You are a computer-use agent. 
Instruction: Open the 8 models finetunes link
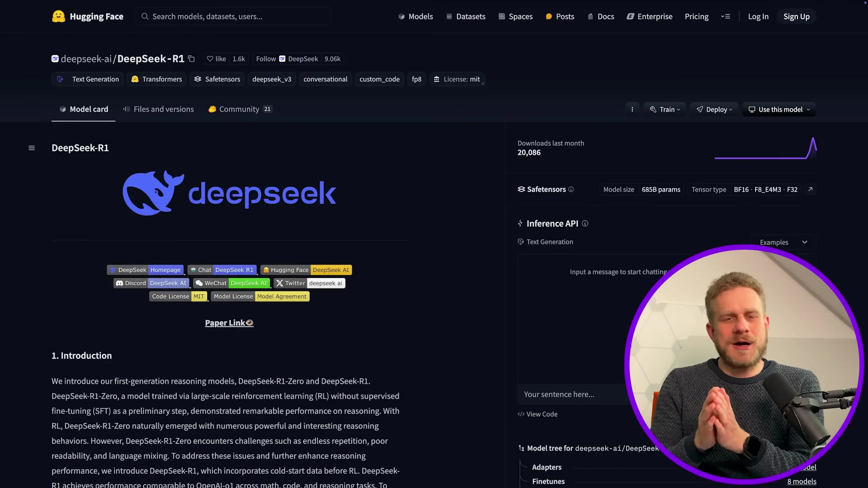802,481
